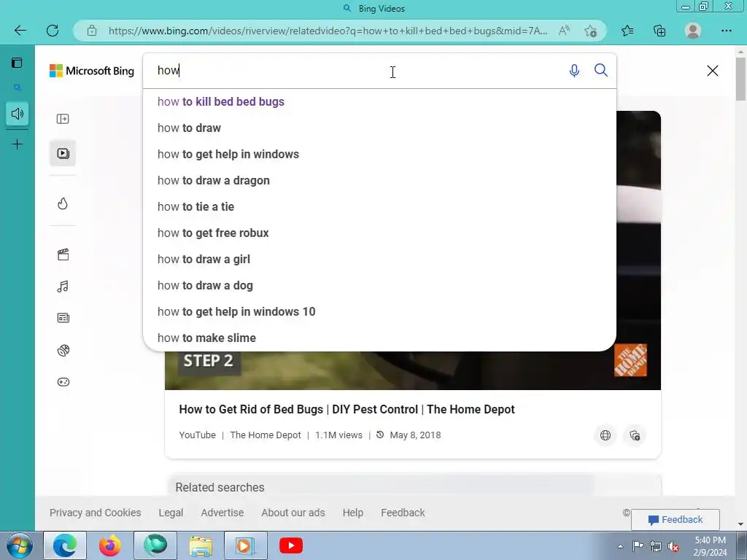
Task: Choose suggestion how to draw a dragon
Action: pyautogui.click(x=379, y=181)
